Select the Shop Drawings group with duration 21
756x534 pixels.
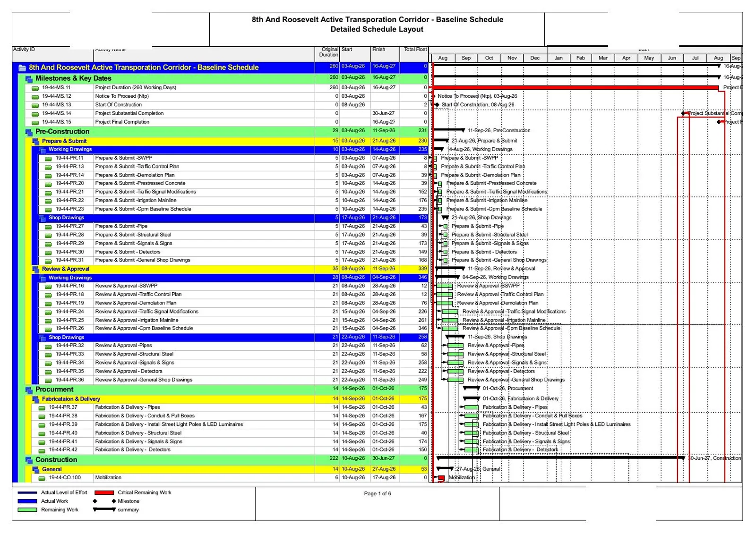pyautogui.click(x=233, y=338)
